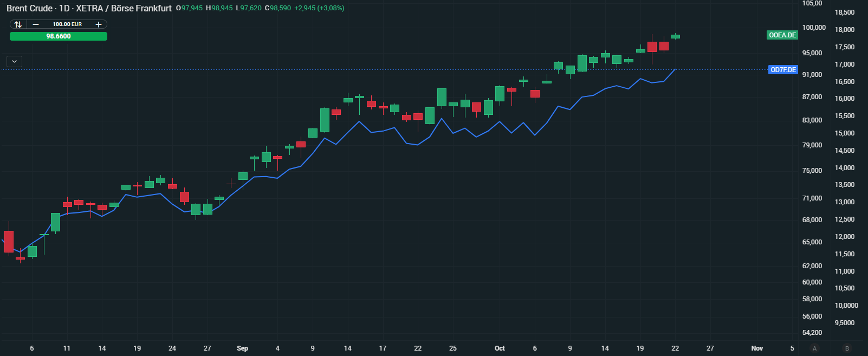
Task: Toggle auto scale A for left price axis
Action: coord(814,348)
